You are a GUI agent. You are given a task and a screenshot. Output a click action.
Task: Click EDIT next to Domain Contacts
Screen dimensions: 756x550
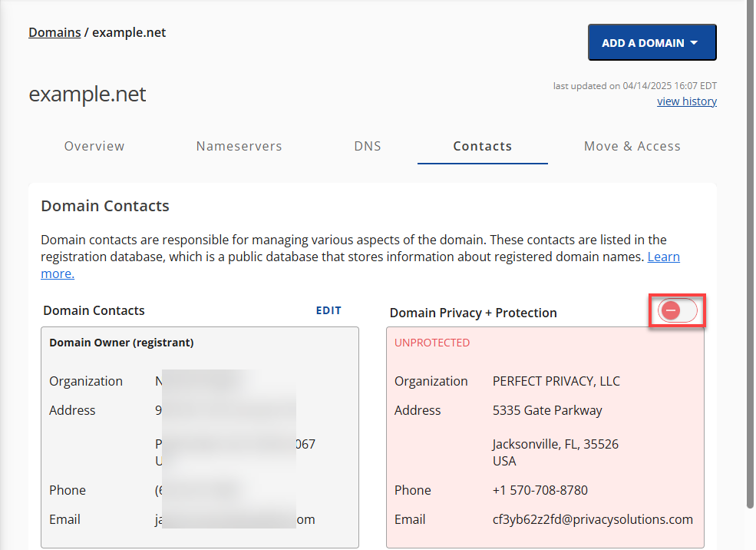click(x=328, y=310)
